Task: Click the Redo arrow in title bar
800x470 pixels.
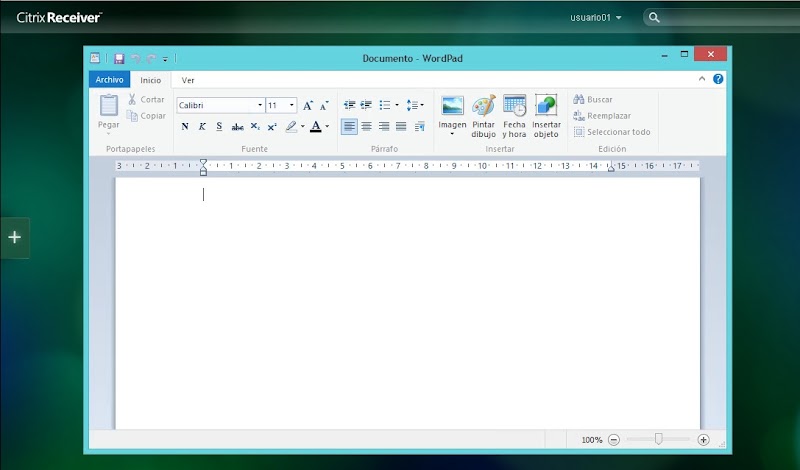Action: pyautogui.click(x=151, y=59)
